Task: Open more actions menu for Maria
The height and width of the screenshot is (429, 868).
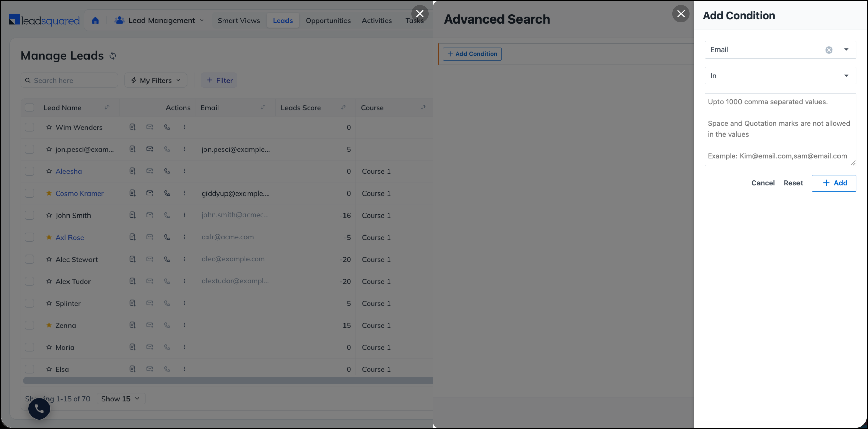Action: tap(184, 347)
